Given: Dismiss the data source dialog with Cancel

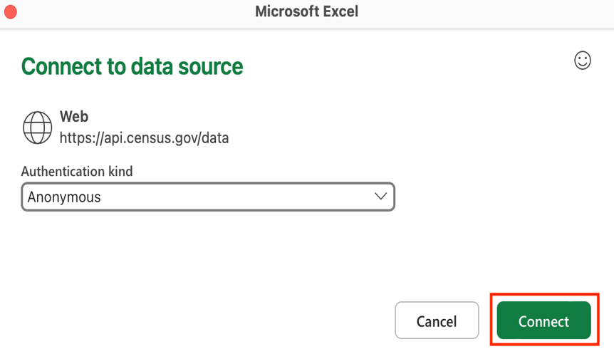Looking at the screenshot, I should [x=437, y=321].
